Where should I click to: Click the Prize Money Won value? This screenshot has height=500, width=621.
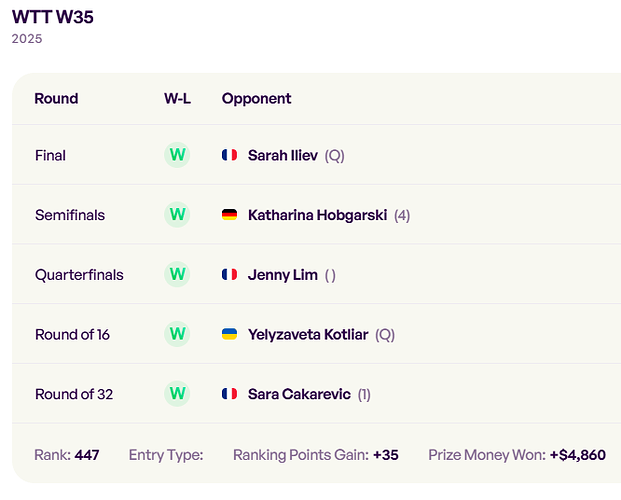coord(578,455)
